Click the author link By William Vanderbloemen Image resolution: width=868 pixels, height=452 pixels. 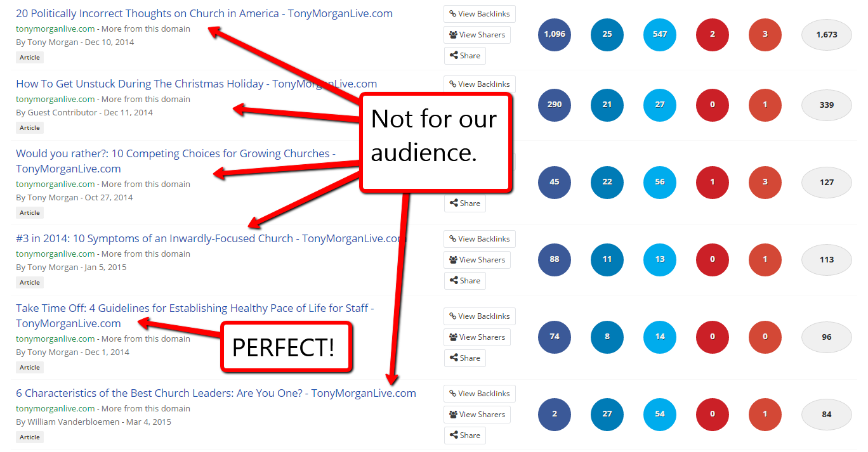click(69, 421)
